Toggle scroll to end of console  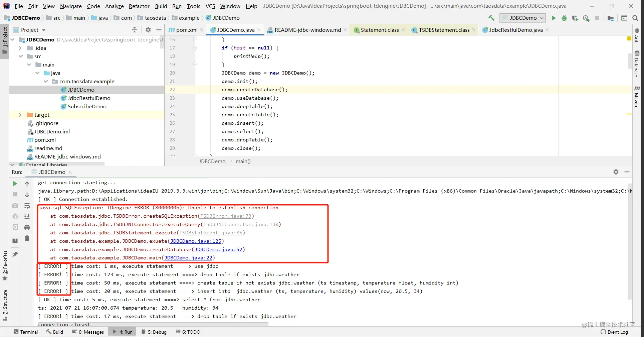[27, 216]
